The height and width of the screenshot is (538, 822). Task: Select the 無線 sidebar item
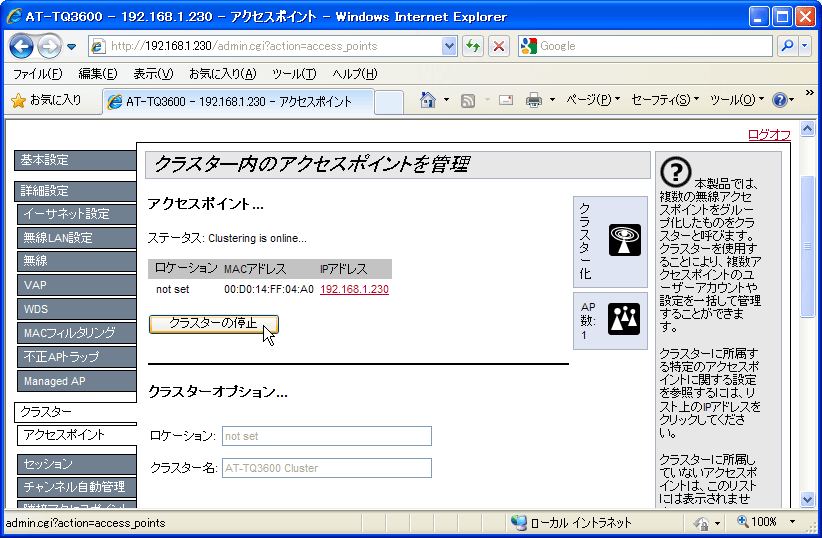pyautogui.click(x=77, y=261)
